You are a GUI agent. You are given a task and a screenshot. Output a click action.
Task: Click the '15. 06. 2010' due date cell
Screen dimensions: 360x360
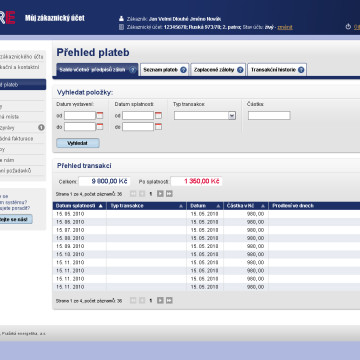point(70,222)
